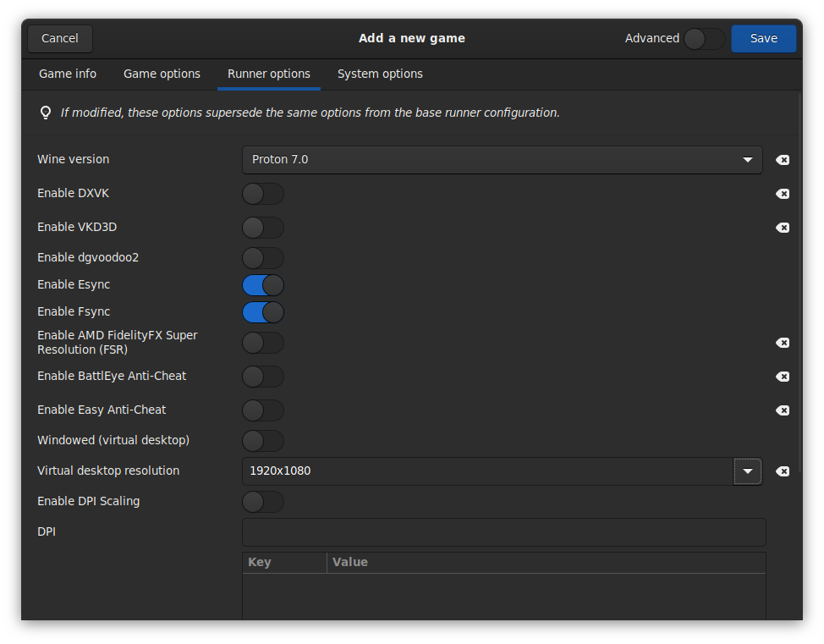This screenshot has width=824, height=644.
Task: Enable the DXVK toggle
Action: pyautogui.click(x=263, y=194)
